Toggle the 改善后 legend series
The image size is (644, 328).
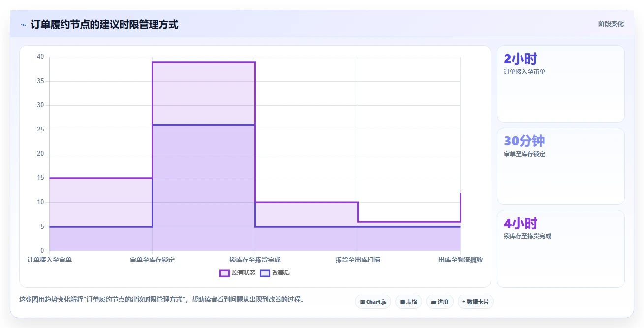tap(275, 273)
